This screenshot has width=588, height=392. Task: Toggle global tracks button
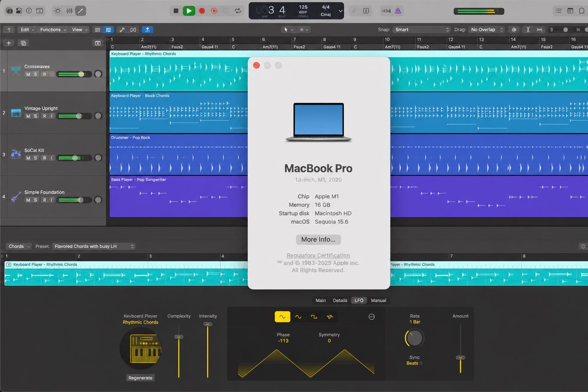pos(98,43)
